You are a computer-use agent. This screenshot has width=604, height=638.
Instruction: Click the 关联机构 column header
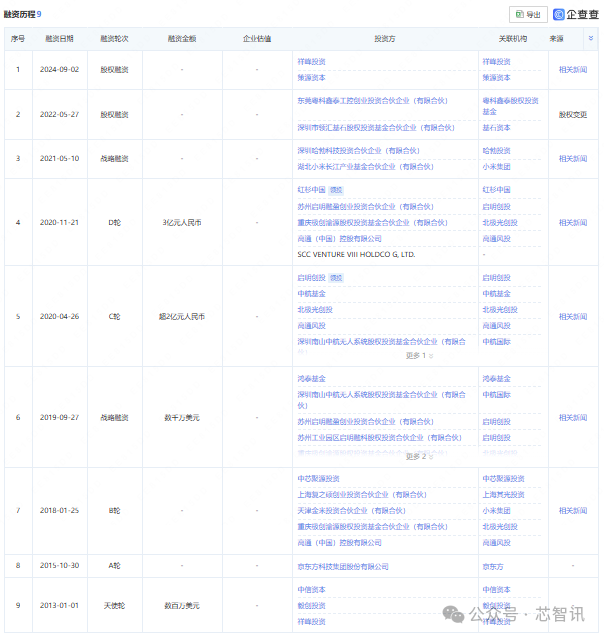pyautogui.click(x=513, y=39)
